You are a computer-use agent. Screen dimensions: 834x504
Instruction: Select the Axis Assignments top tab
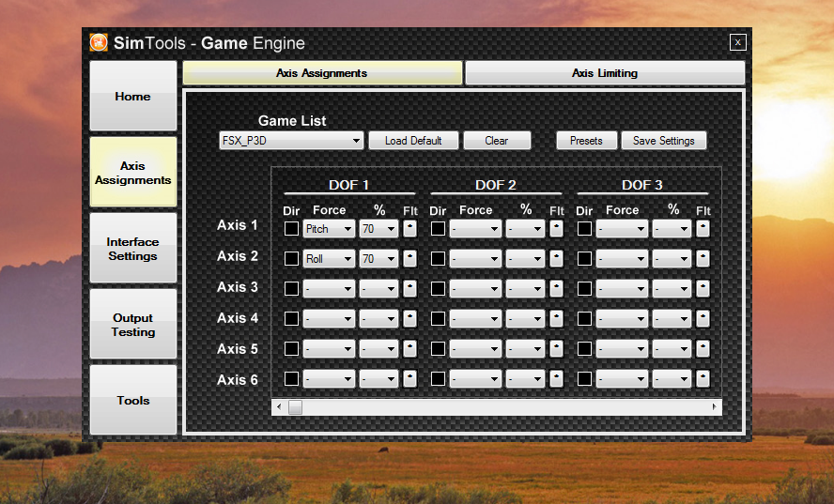click(322, 73)
